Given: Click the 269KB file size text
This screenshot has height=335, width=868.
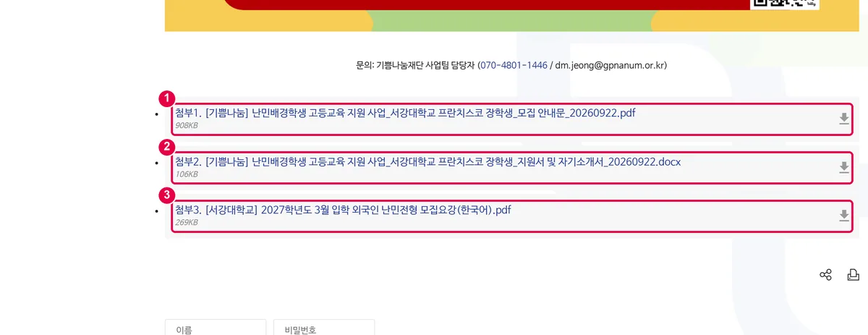Looking at the screenshot, I should [x=187, y=223].
